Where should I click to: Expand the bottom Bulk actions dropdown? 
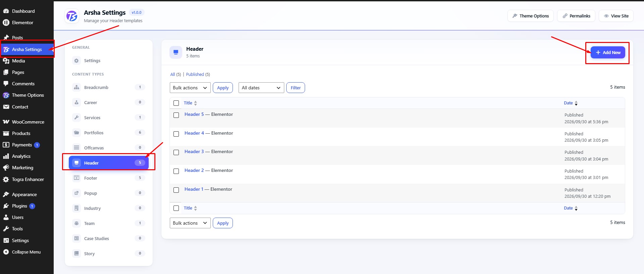[190, 223]
